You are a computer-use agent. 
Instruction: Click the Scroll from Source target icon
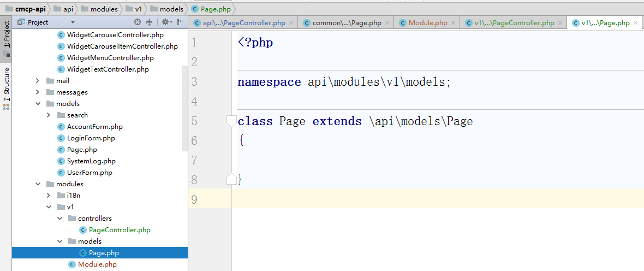[138, 22]
